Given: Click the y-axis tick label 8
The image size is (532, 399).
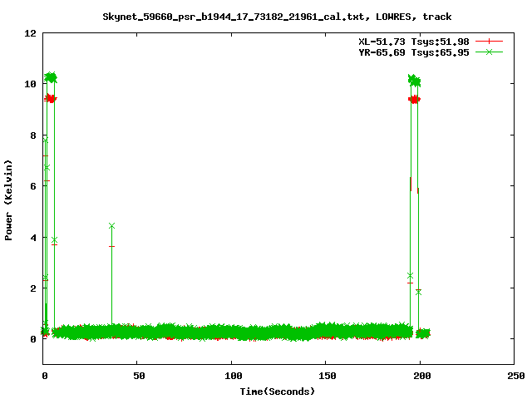Looking at the screenshot, I should (x=33, y=135).
